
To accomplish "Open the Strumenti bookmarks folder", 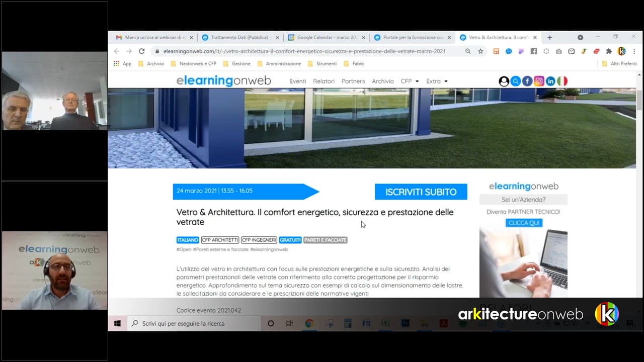I will click(x=322, y=64).
